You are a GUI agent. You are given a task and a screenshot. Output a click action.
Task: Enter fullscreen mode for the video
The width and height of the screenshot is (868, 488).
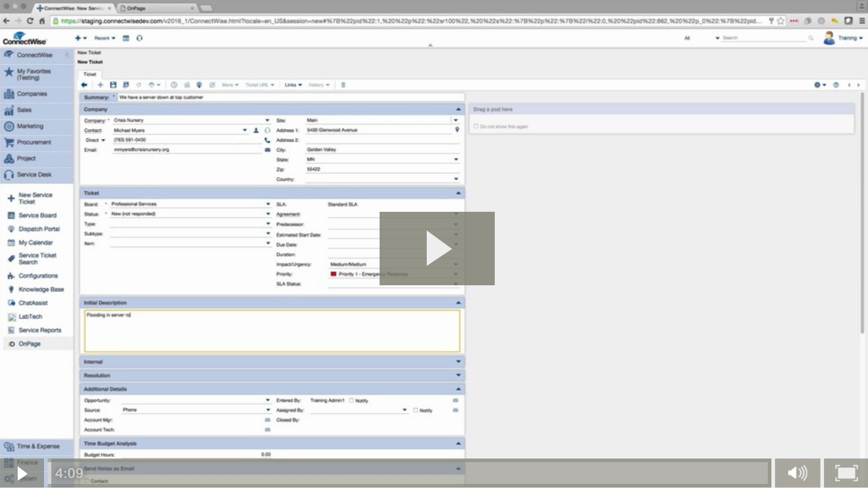click(x=846, y=473)
